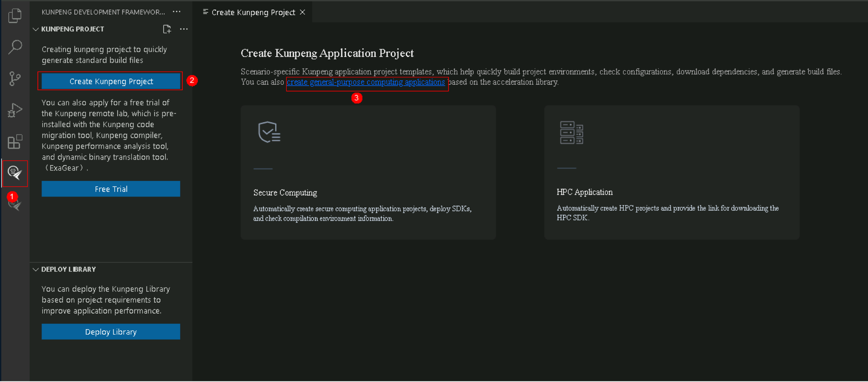Open the Run and Debug view icon
868x382 pixels.
[15, 110]
